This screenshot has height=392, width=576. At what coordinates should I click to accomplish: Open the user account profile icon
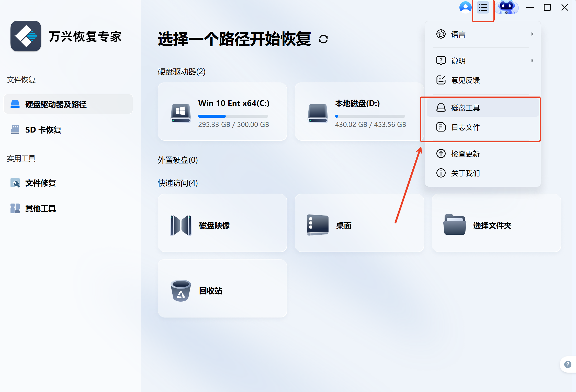(465, 7)
